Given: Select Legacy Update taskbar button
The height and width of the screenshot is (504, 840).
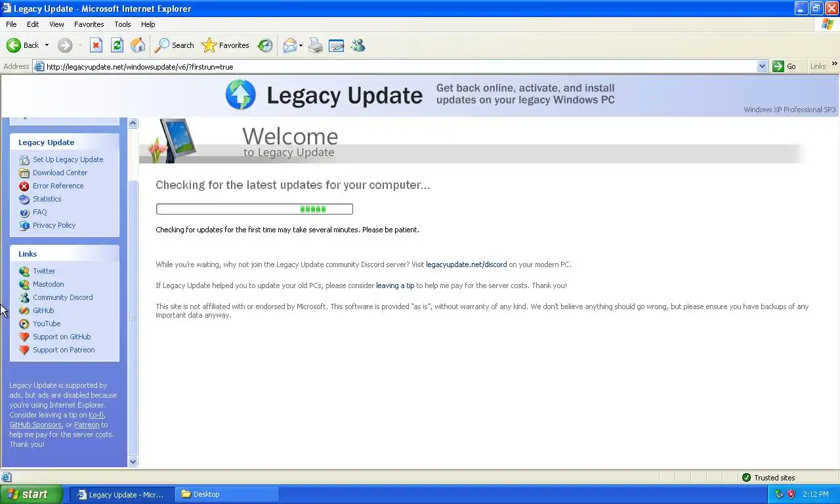Looking at the screenshot, I should [x=122, y=494].
